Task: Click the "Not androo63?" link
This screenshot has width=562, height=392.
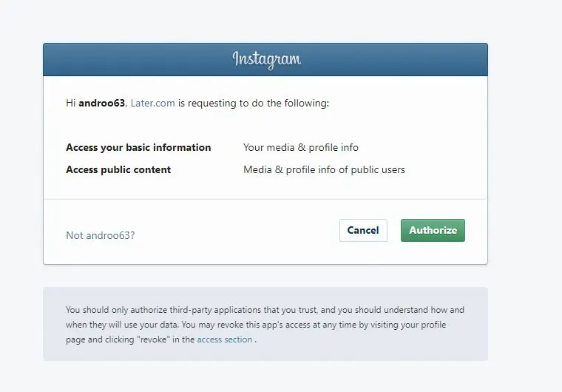Action: 101,236
